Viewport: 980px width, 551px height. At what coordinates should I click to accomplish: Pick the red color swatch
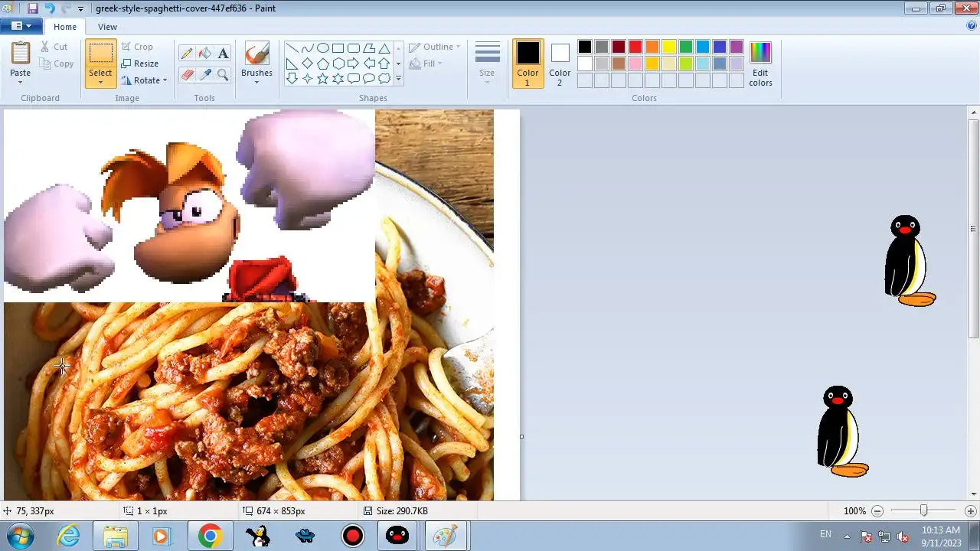tap(635, 47)
